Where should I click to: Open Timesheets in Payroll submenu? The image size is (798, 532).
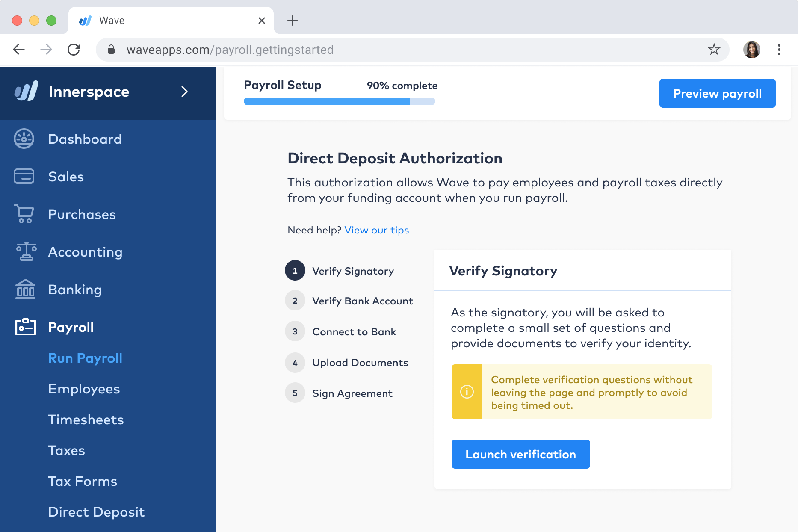tap(86, 420)
